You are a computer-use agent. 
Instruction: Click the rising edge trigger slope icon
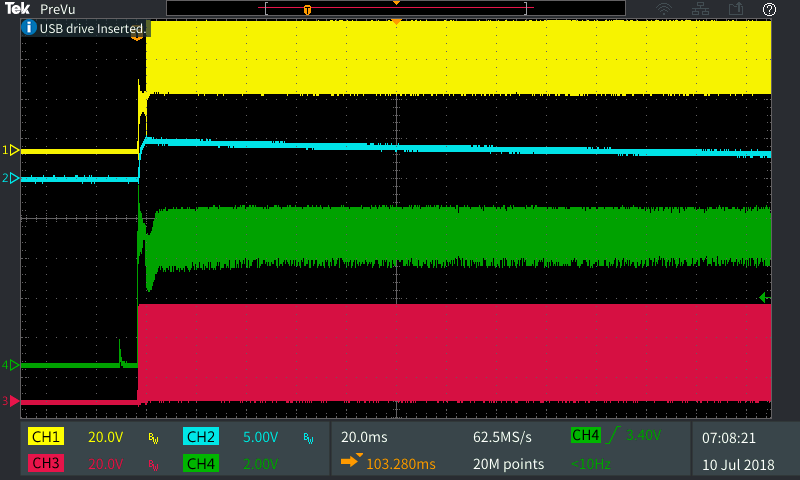click(x=613, y=435)
